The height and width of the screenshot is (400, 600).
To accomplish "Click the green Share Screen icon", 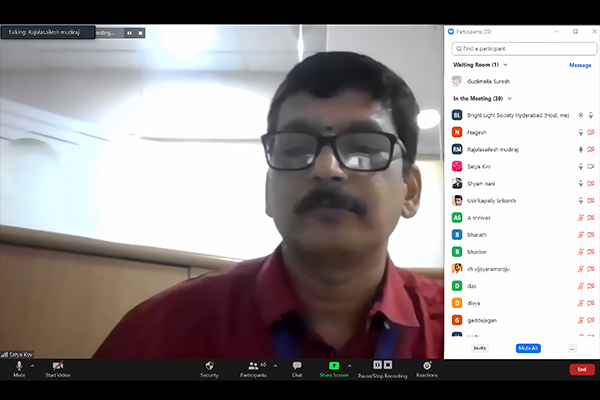I will click(x=334, y=366).
